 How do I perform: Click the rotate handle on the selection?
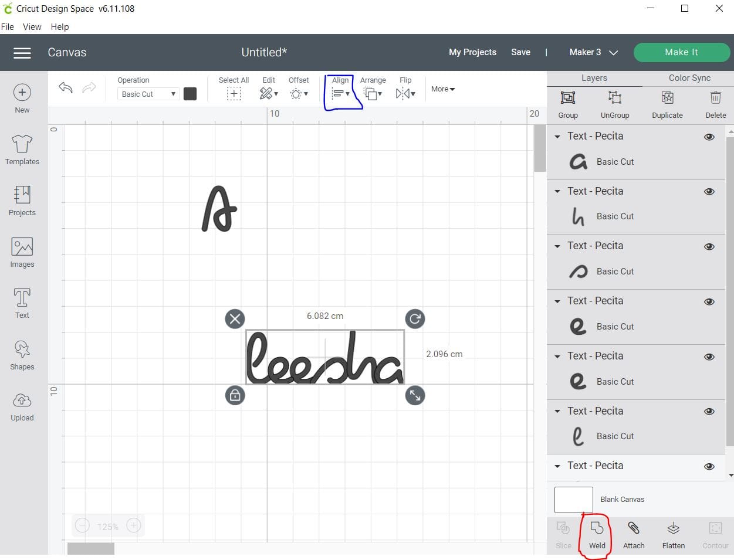click(x=415, y=318)
